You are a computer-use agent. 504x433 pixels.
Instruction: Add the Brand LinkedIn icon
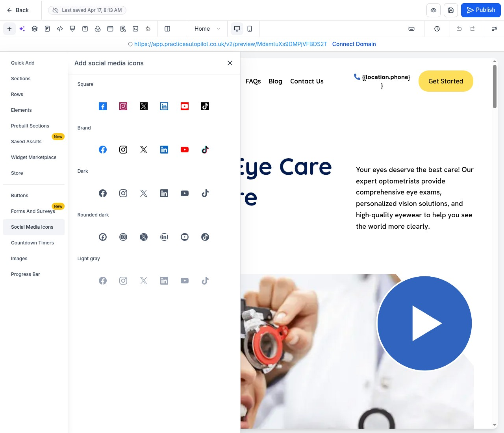click(x=164, y=150)
